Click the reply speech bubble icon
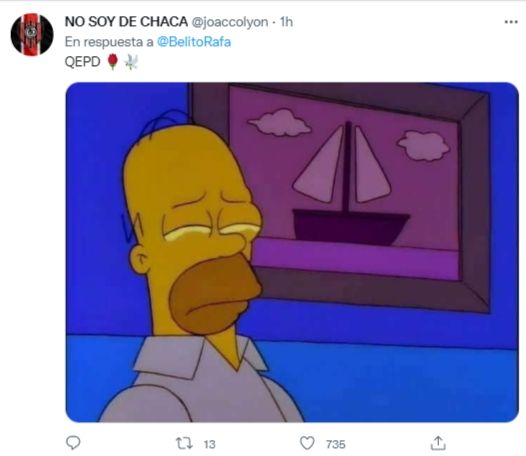The height and width of the screenshot is (456, 526). [x=73, y=443]
